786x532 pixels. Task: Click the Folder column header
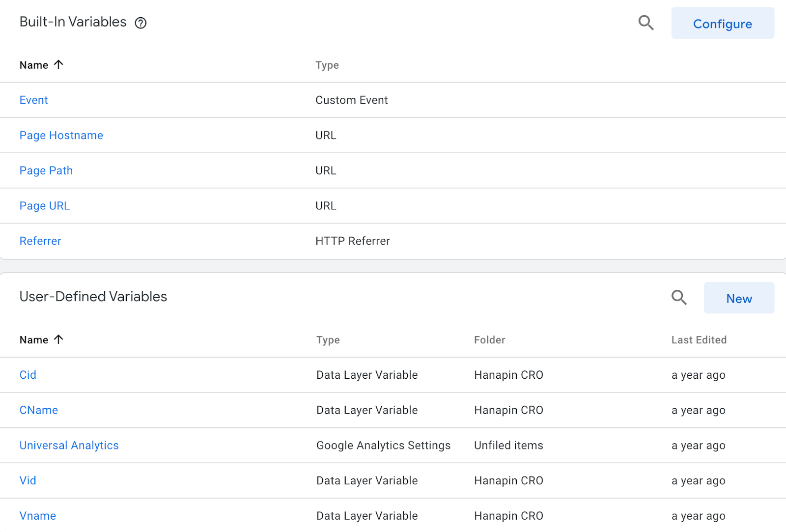(x=489, y=340)
